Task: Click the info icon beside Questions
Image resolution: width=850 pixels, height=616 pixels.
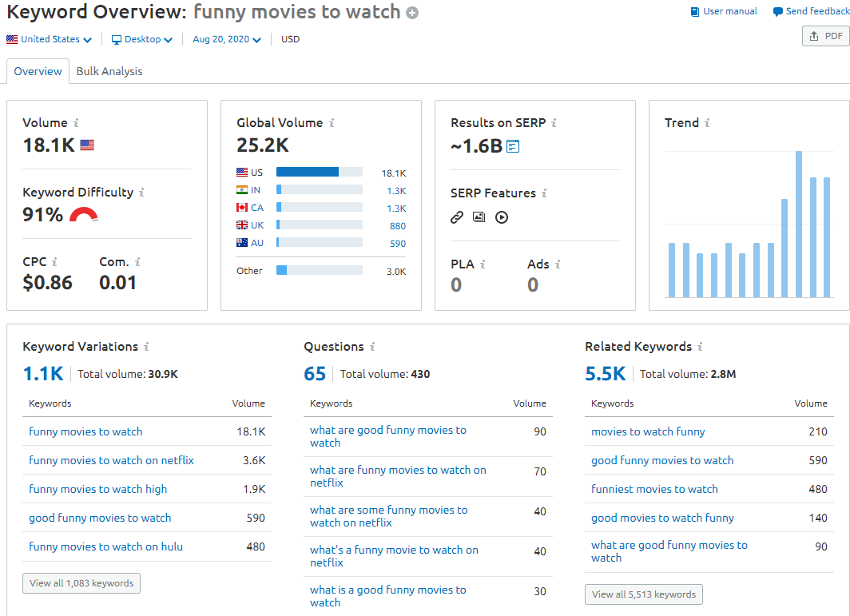Action: click(372, 347)
